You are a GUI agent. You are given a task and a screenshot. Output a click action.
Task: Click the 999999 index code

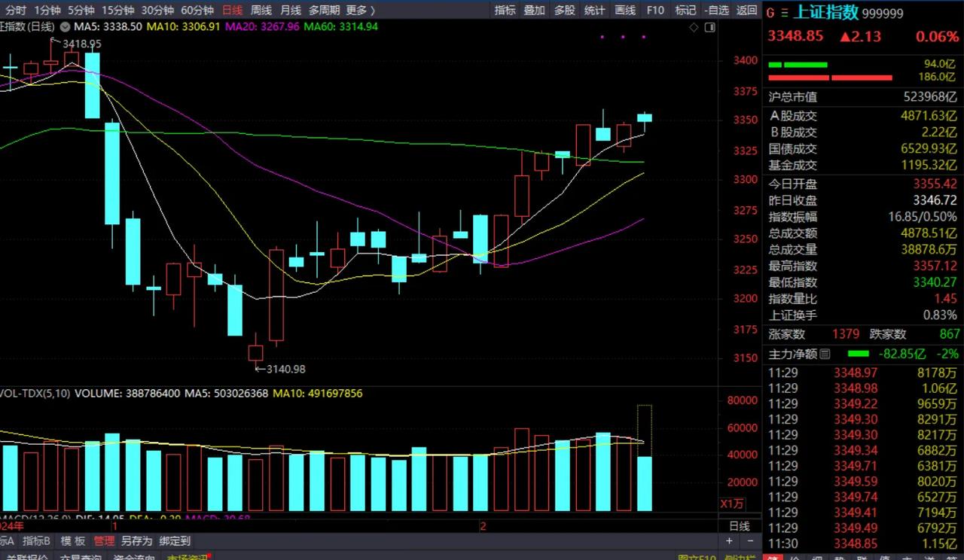click(883, 14)
